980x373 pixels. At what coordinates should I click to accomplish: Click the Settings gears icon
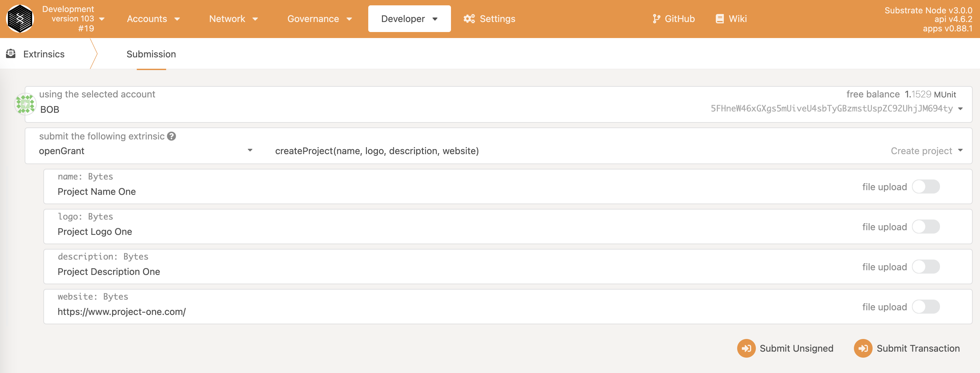tap(469, 19)
